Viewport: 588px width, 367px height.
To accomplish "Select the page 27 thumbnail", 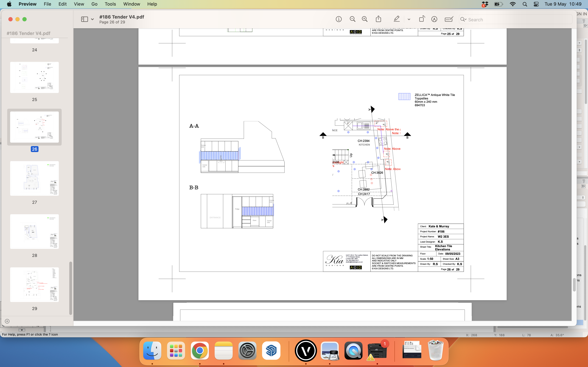I will pos(34,178).
